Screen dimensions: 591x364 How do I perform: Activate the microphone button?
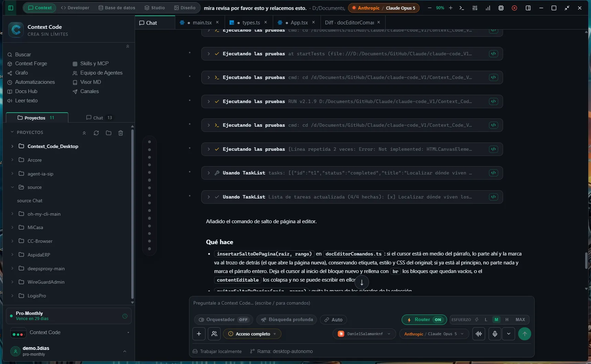495,334
